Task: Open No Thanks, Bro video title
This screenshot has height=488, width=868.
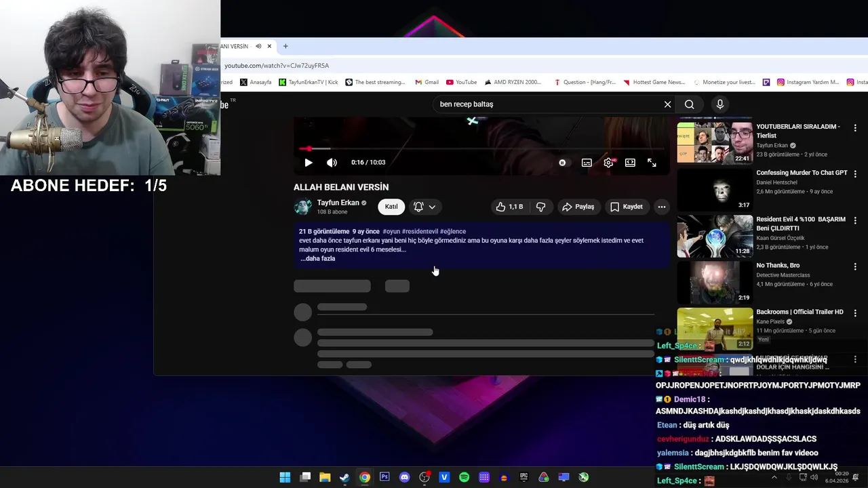Action: (x=778, y=266)
